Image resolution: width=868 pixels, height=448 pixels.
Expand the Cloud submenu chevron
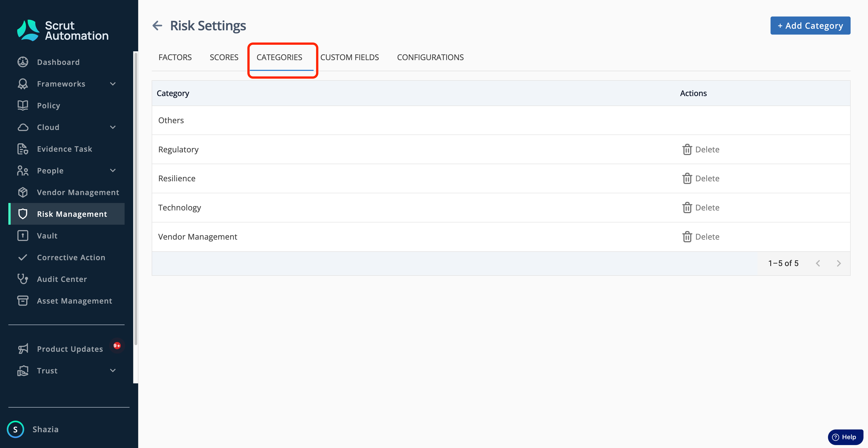[113, 127]
